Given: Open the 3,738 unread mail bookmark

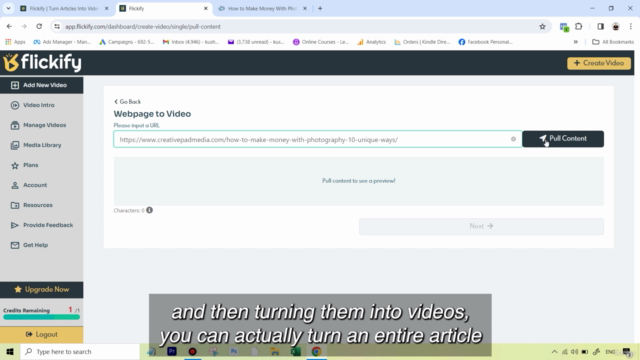Looking at the screenshot, I should [256, 42].
